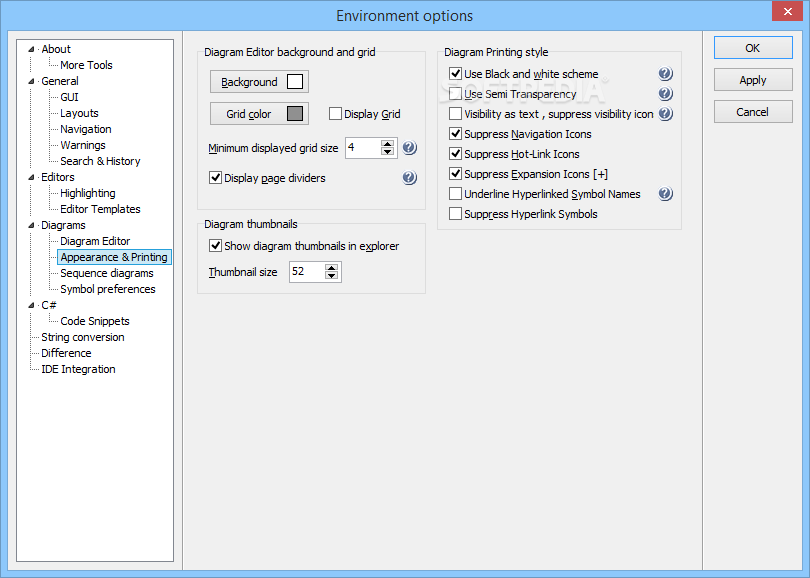
Task: Open help for Visibility as text option
Action: (x=665, y=114)
